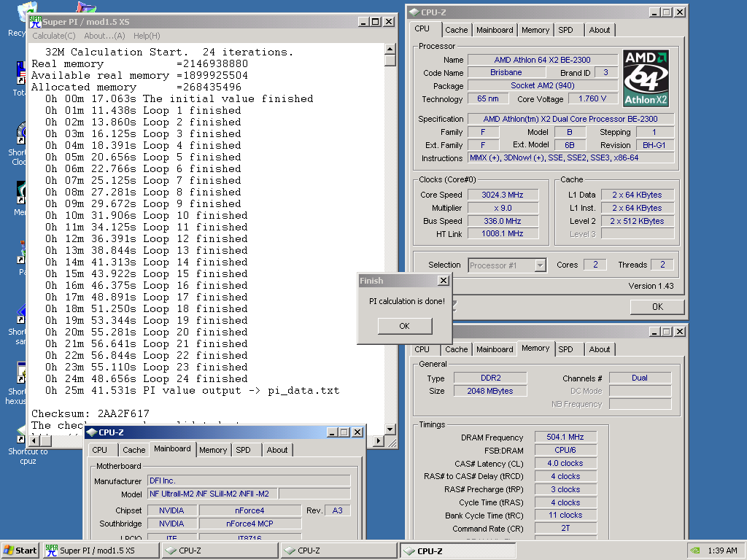
Task: Click the Name field AMD Athlon 64 X2 BE-2300
Action: click(x=542, y=60)
